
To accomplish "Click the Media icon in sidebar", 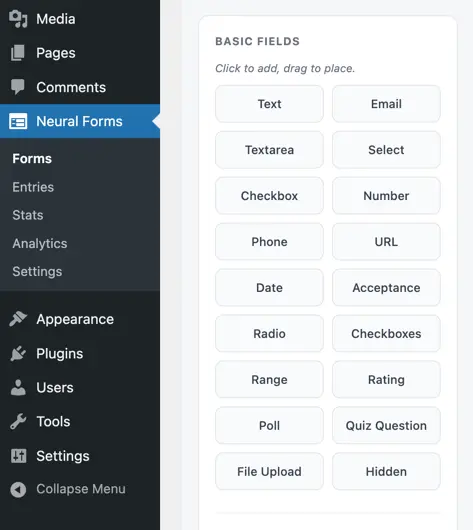I will point(18,19).
